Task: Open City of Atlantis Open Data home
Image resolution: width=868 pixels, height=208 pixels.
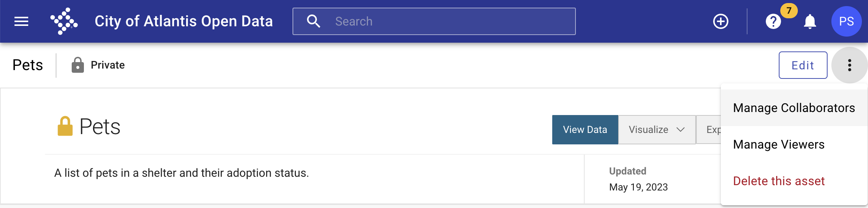Action: (184, 21)
